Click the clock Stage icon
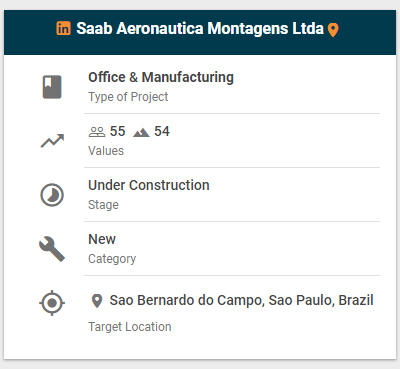 pyautogui.click(x=52, y=195)
